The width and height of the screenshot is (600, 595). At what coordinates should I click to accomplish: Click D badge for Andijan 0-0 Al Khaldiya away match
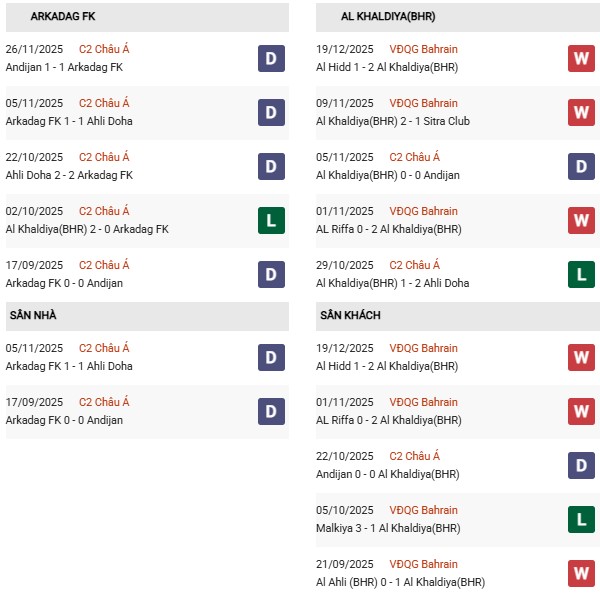(581, 465)
